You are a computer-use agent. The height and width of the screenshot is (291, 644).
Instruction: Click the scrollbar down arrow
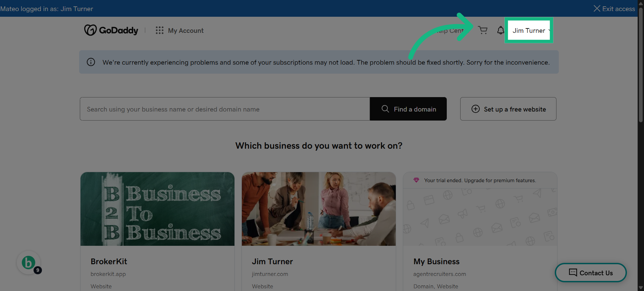pyautogui.click(x=641, y=288)
